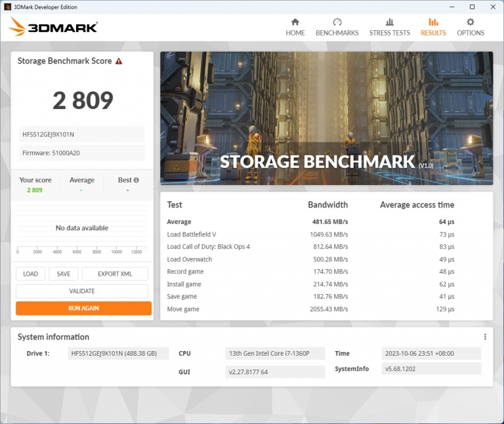Click the Save game row
504x424 pixels.
(x=310, y=297)
